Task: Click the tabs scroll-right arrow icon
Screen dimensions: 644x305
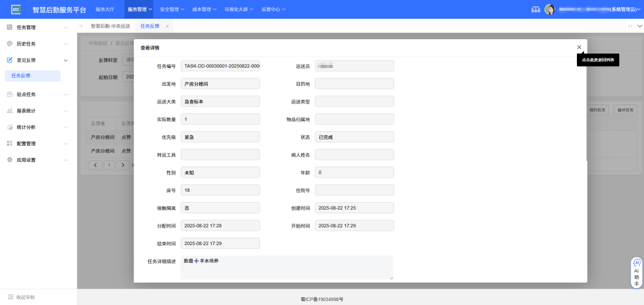Action: coord(630,26)
